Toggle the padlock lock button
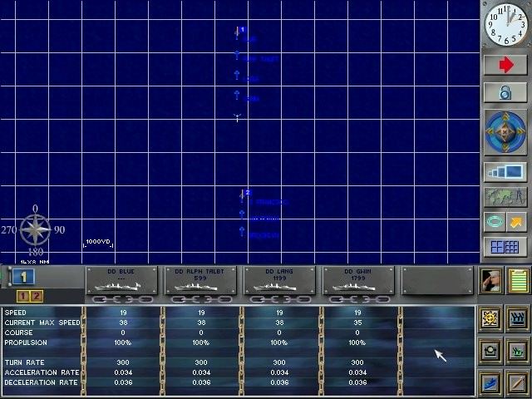 click(x=505, y=92)
